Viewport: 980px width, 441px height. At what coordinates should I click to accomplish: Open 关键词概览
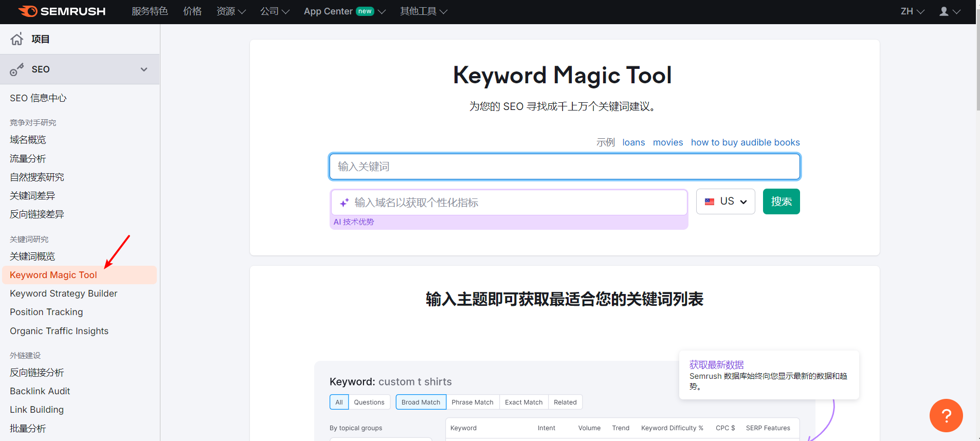[x=32, y=256]
